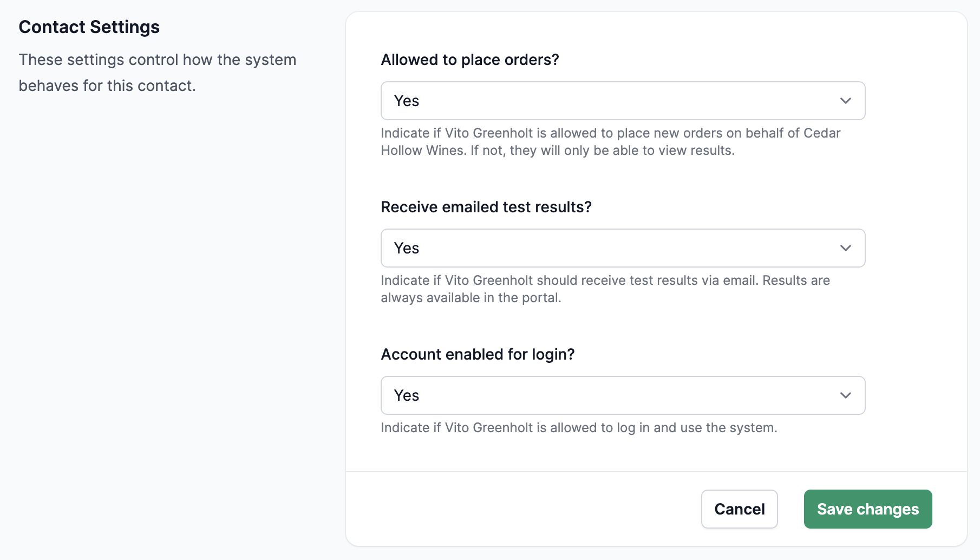Click help text about results via email
This screenshot has width=980, height=560.
tap(605, 289)
